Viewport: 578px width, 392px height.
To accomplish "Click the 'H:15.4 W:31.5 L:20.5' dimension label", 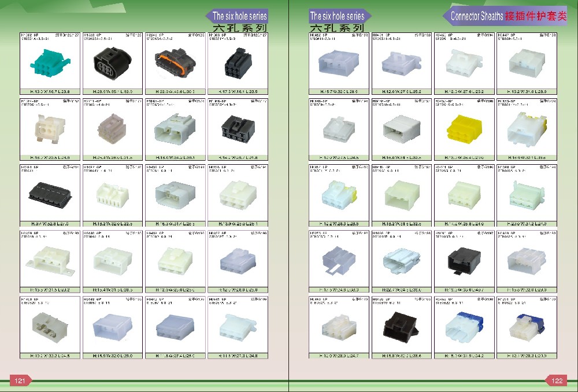I will [x=113, y=290].
